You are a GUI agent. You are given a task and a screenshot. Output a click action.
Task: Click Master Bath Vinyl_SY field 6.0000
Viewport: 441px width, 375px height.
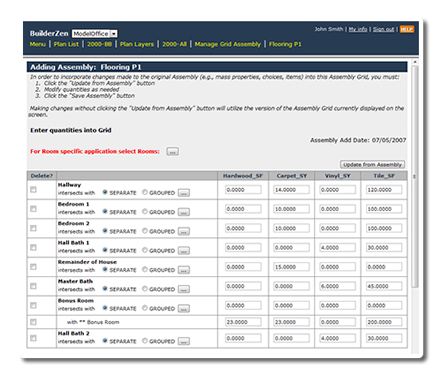pyautogui.click(x=338, y=287)
